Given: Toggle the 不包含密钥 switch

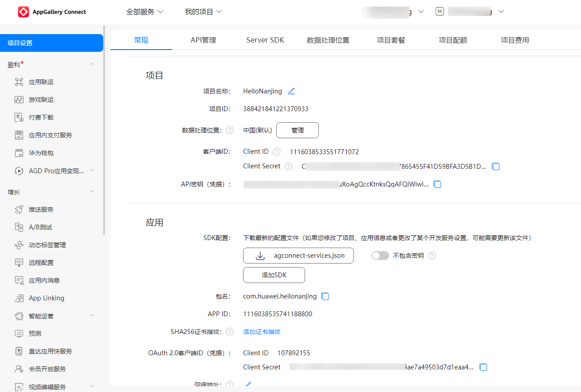Looking at the screenshot, I should [380, 256].
